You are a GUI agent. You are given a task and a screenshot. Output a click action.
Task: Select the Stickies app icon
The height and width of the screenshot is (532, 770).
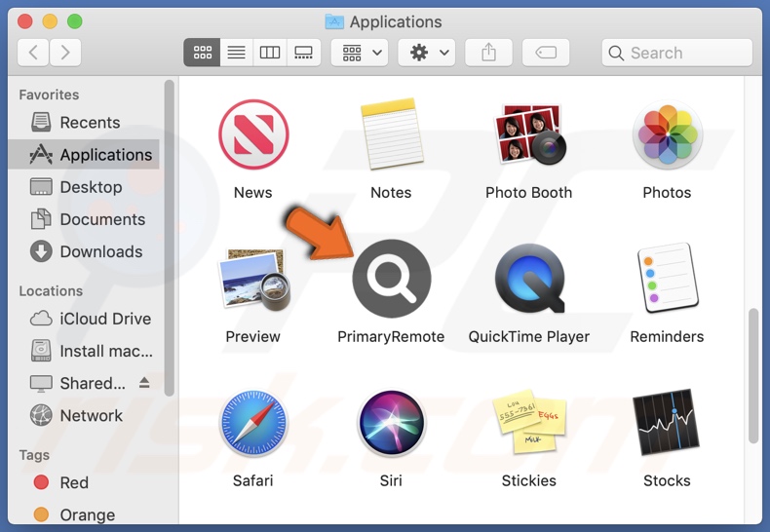pyautogui.click(x=529, y=421)
